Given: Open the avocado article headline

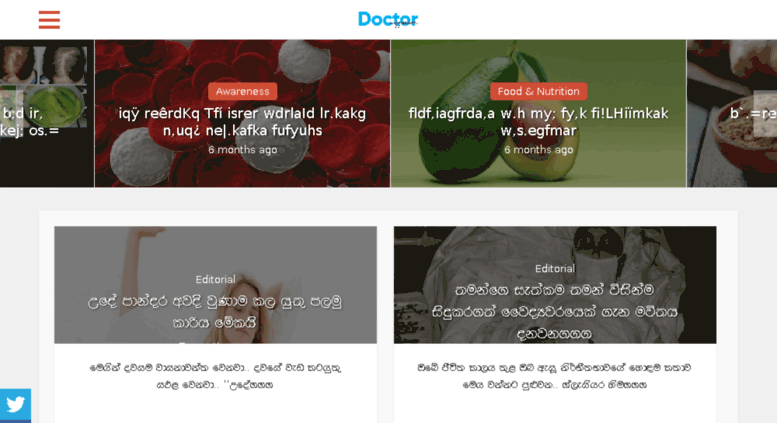Looking at the screenshot, I should pyautogui.click(x=539, y=122).
